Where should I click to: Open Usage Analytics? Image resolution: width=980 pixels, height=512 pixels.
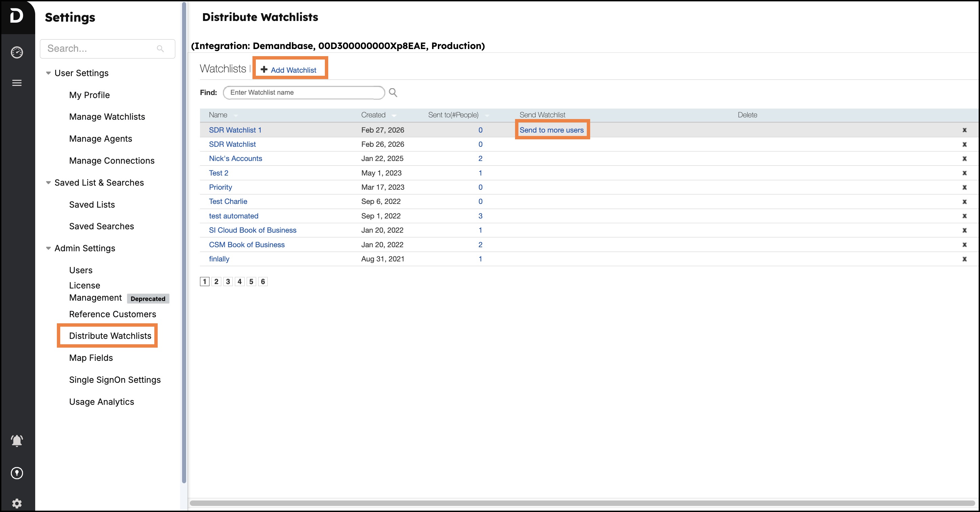click(x=102, y=402)
